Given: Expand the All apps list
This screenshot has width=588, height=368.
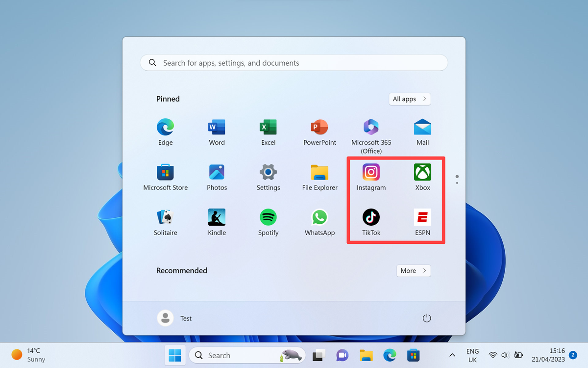Looking at the screenshot, I should point(410,99).
